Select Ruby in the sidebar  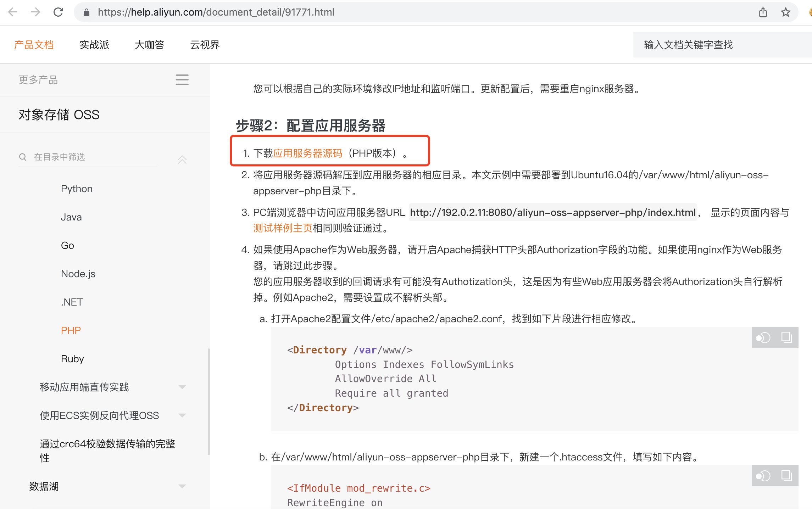tap(72, 359)
